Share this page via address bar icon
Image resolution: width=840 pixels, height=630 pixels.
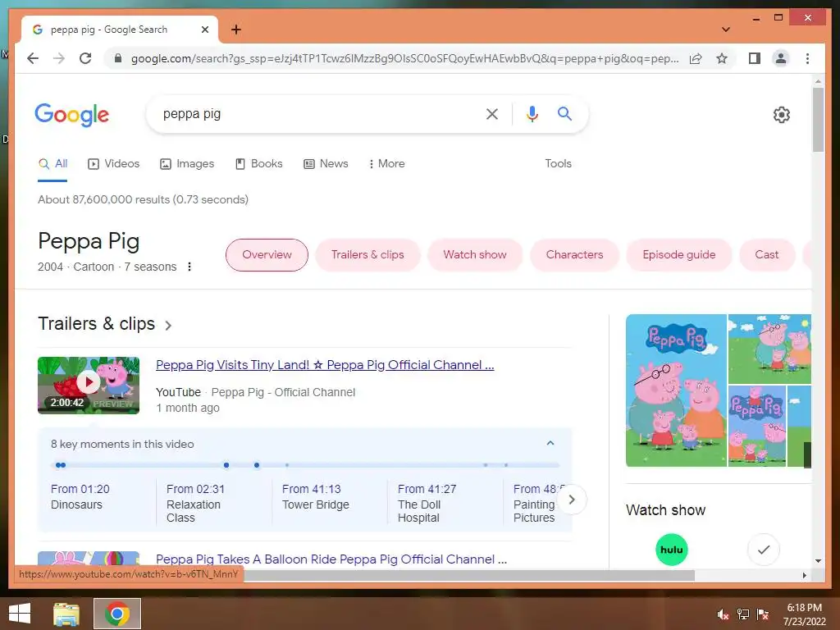click(x=696, y=58)
